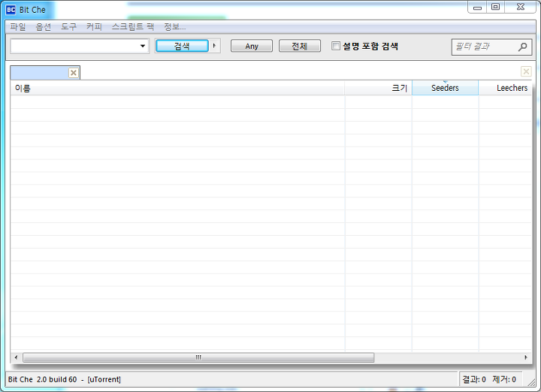Click the window resize grip icon
The height and width of the screenshot is (392, 541).
pos(530,381)
